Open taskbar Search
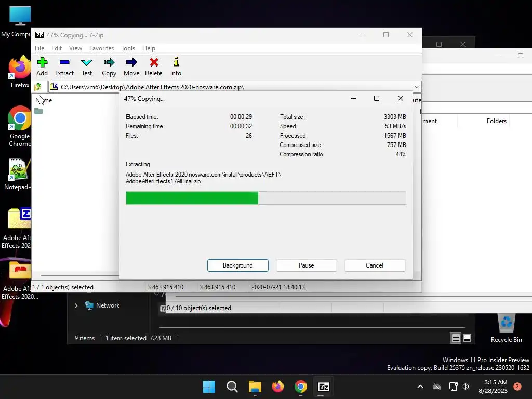 pyautogui.click(x=232, y=387)
